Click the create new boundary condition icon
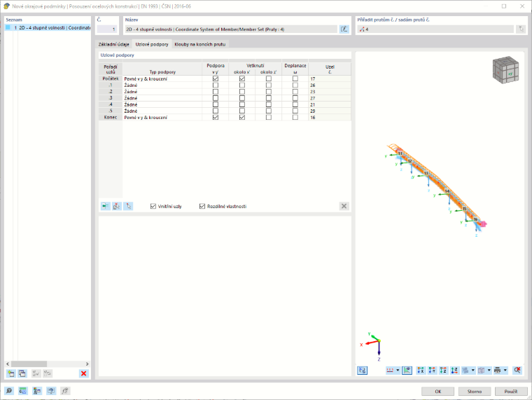This screenshot has height=400, width=532. click(x=11, y=373)
